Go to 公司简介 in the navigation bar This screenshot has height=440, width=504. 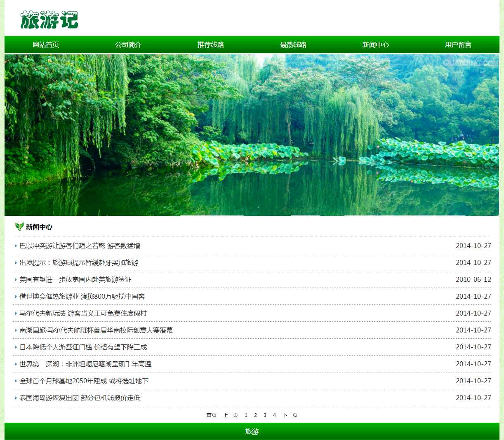click(x=128, y=44)
